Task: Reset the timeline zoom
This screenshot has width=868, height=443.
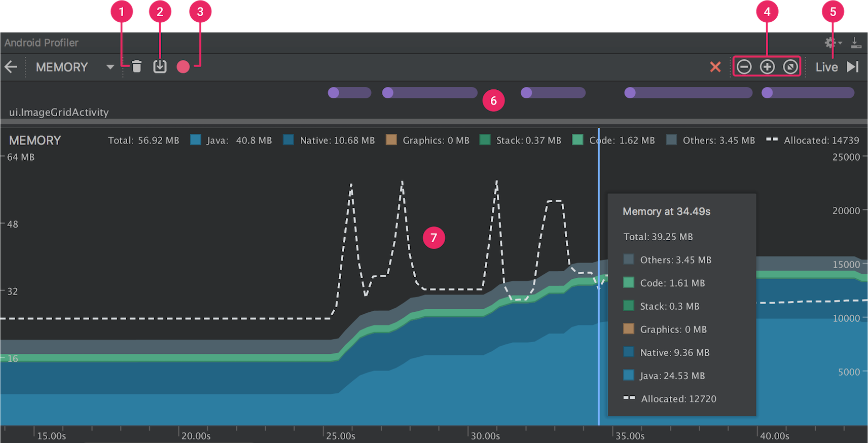Action: tap(790, 67)
